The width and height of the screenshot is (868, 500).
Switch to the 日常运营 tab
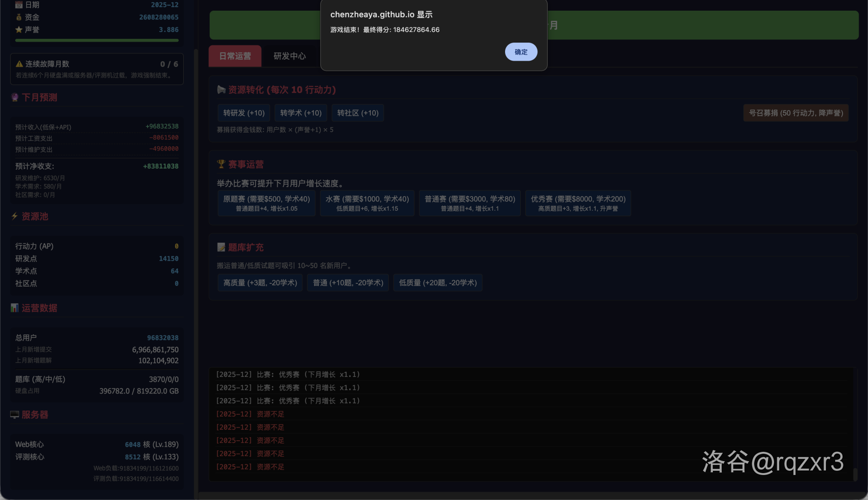[x=235, y=56]
